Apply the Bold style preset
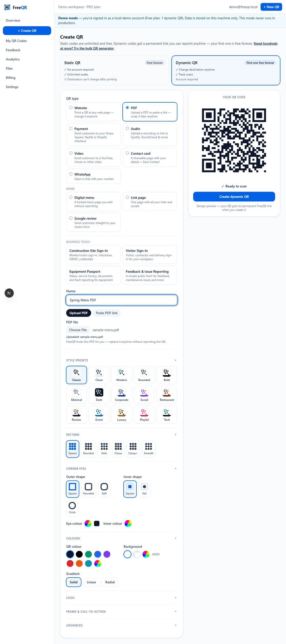 pyautogui.click(x=167, y=375)
